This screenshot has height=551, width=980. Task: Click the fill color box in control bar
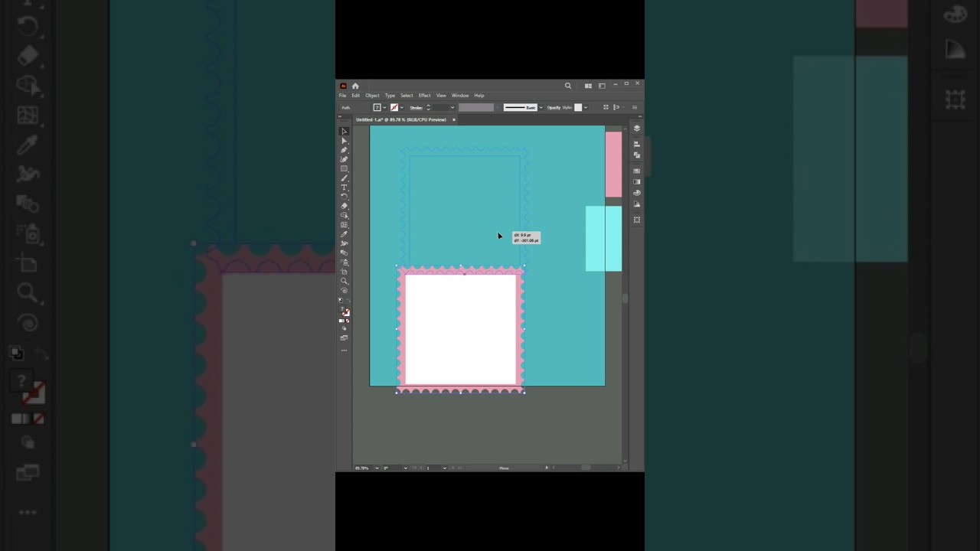click(x=377, y=107)
